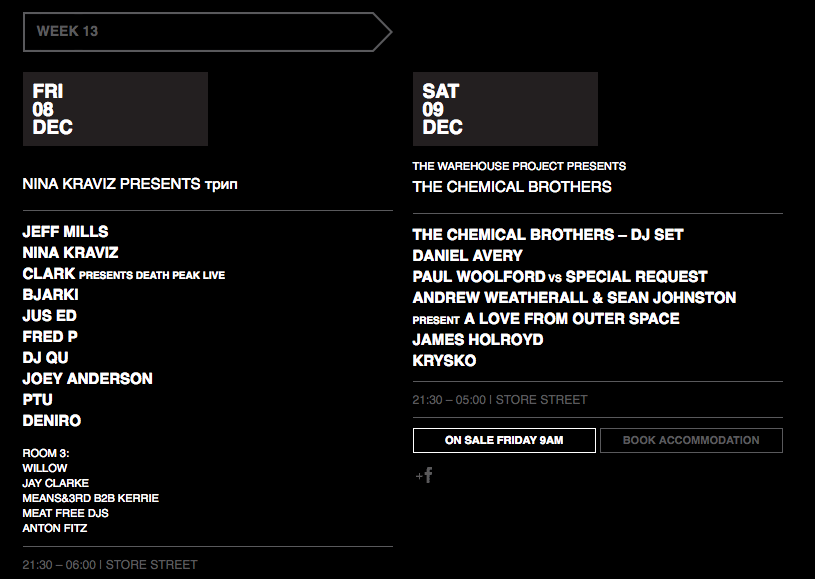The height and width of the screenshot is (579, 815).
Task: Select A LOVE FROM OUTER SPACE line
Action: [546, 319]
